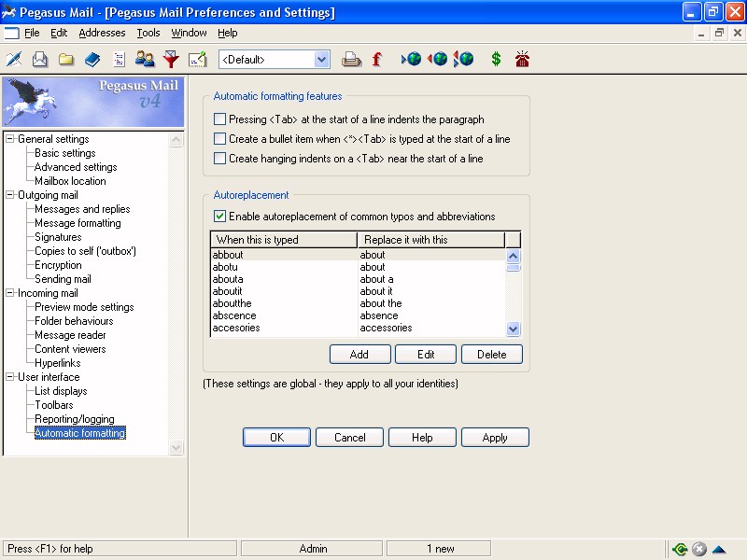Select the 'accesories' autoreplacement row

tap(358, 328)
